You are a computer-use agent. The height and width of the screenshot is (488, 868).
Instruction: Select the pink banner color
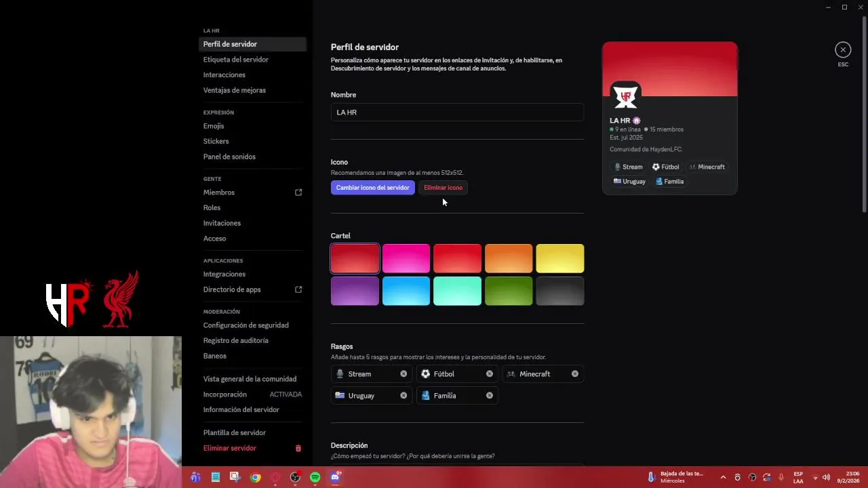click(x=406, y=258)
